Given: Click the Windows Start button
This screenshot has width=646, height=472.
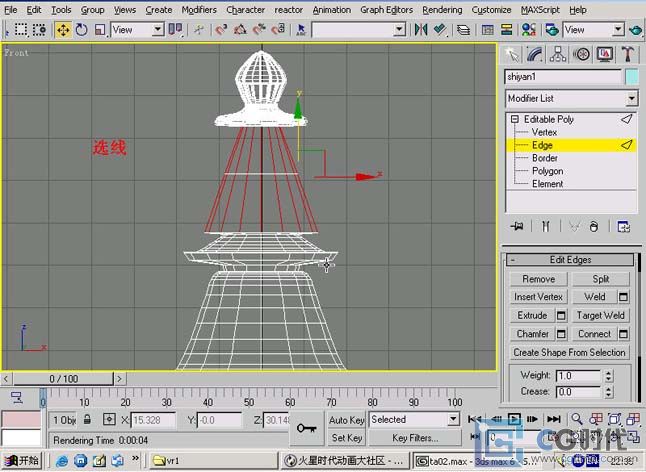Looking at the screenshot, I should pos(21,460).
